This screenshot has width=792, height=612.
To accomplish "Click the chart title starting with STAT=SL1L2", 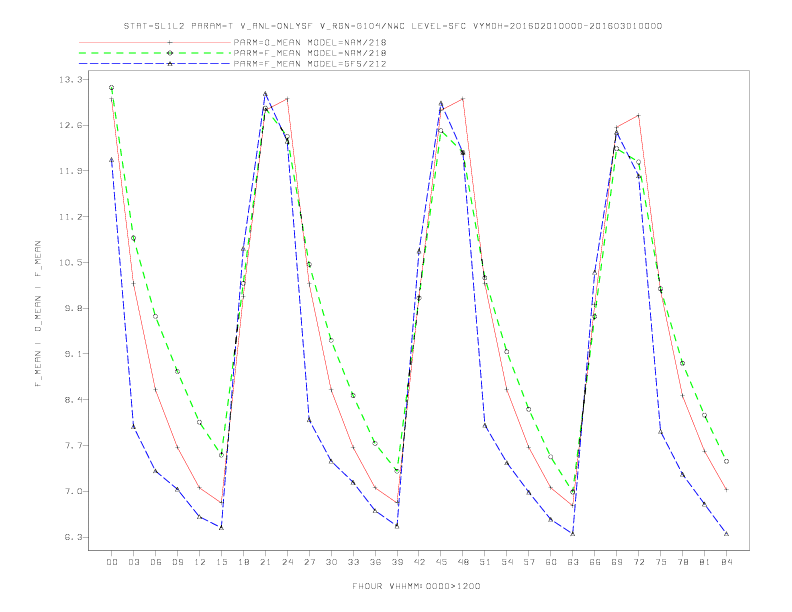I will [x=392, y=26].
